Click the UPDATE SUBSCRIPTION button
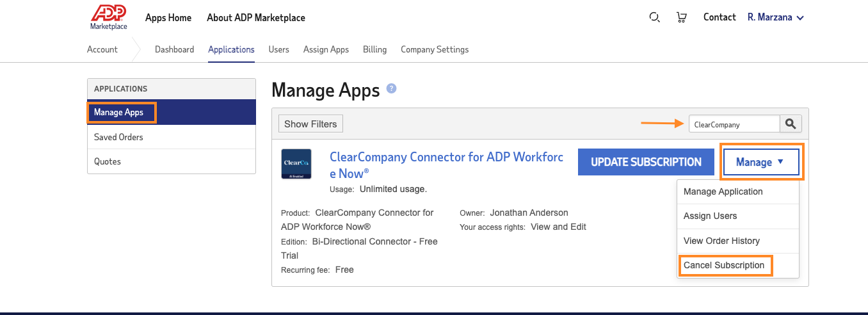Viewport: 868px width, 315px height. 646,162
